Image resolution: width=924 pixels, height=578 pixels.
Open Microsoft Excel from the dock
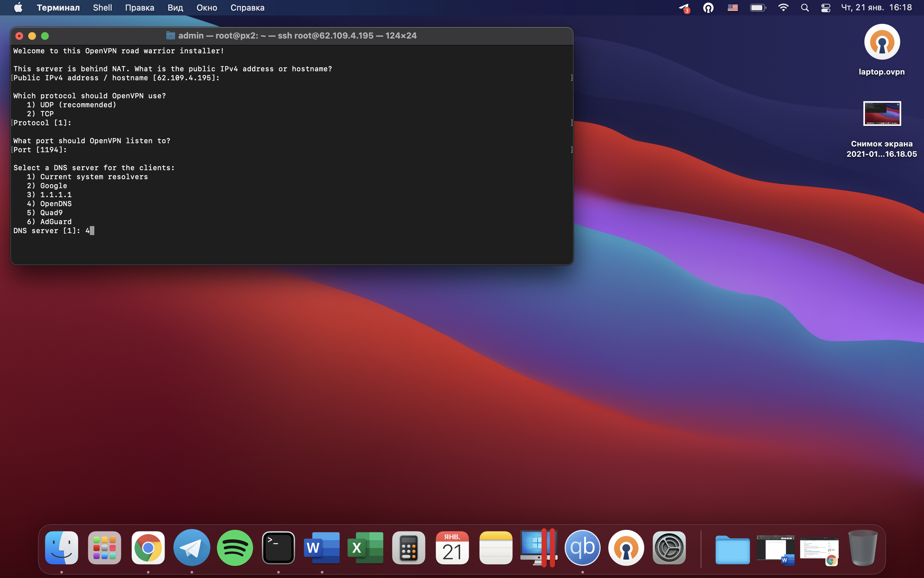(x=365, y=548)
